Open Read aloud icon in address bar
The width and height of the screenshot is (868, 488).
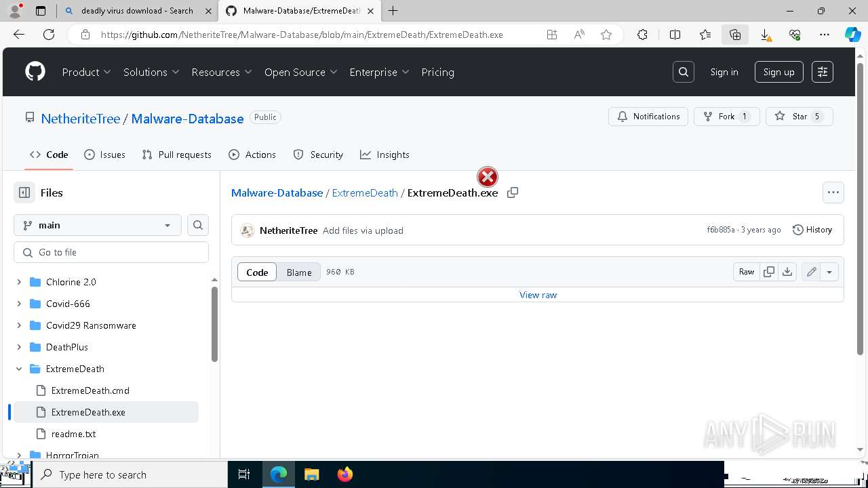pos(579,35)
